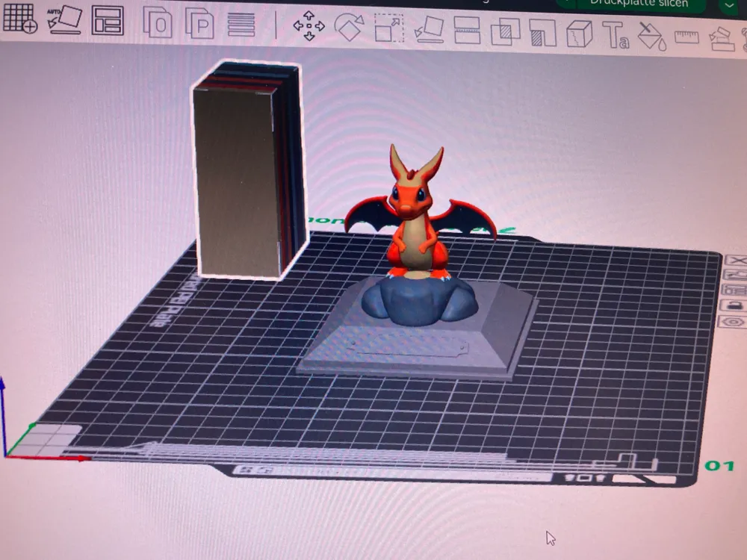Select the Support painting tool
747x560 pixels.
coord(543,32)
